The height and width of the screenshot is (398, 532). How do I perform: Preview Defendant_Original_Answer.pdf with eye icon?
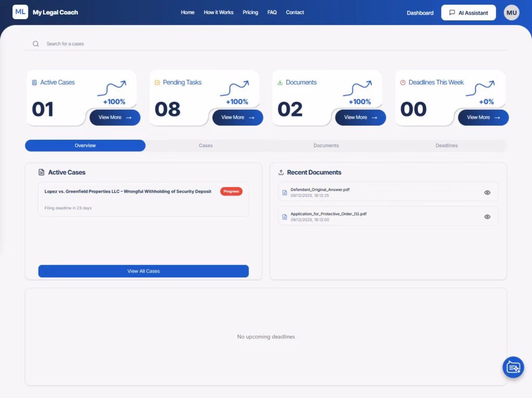pyautogui.click(x=487, y=193)
